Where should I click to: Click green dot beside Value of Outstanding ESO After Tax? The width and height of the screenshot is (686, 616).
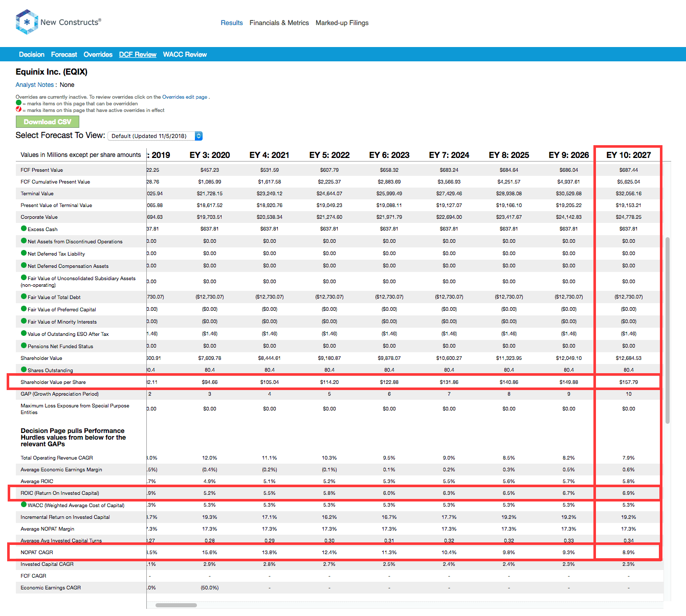(24, 333)
